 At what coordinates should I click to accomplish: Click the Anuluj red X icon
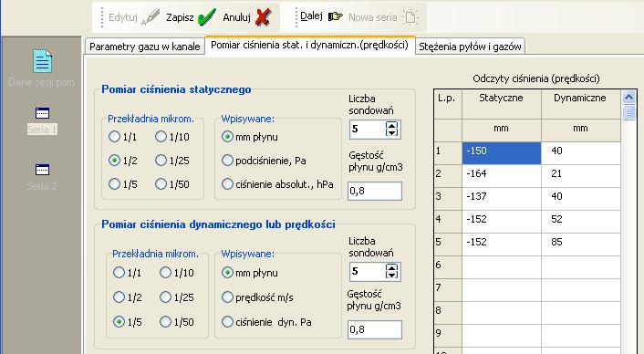[263, 17]
